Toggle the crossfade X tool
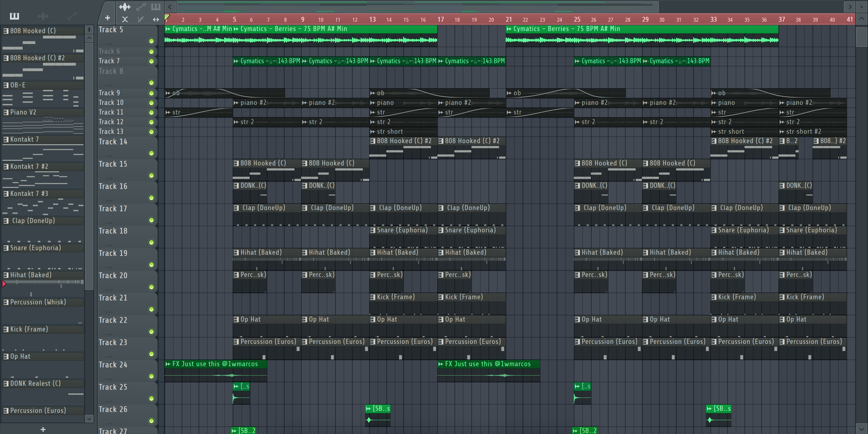The height and width of the screenshot is (434, 868). click(125, 20)
